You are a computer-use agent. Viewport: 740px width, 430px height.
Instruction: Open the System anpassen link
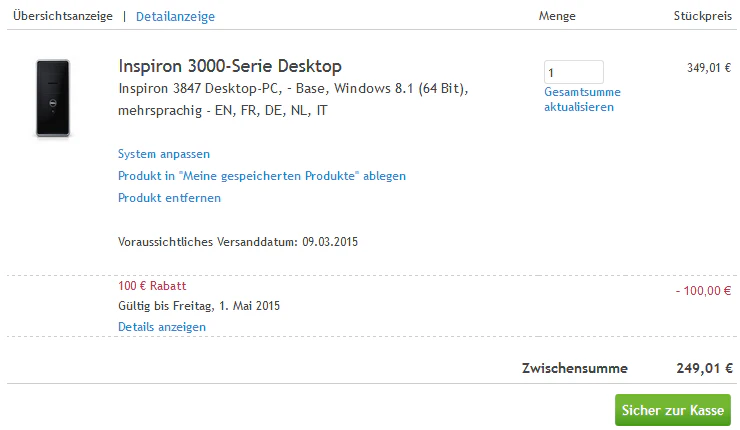164,154
